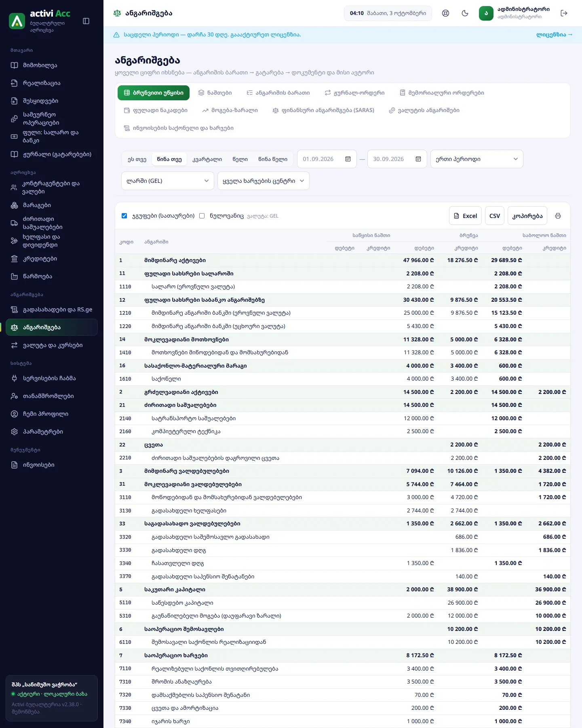
Task: Open calendar icon in 01.09.2026 date field
Action: coord(348,159)
